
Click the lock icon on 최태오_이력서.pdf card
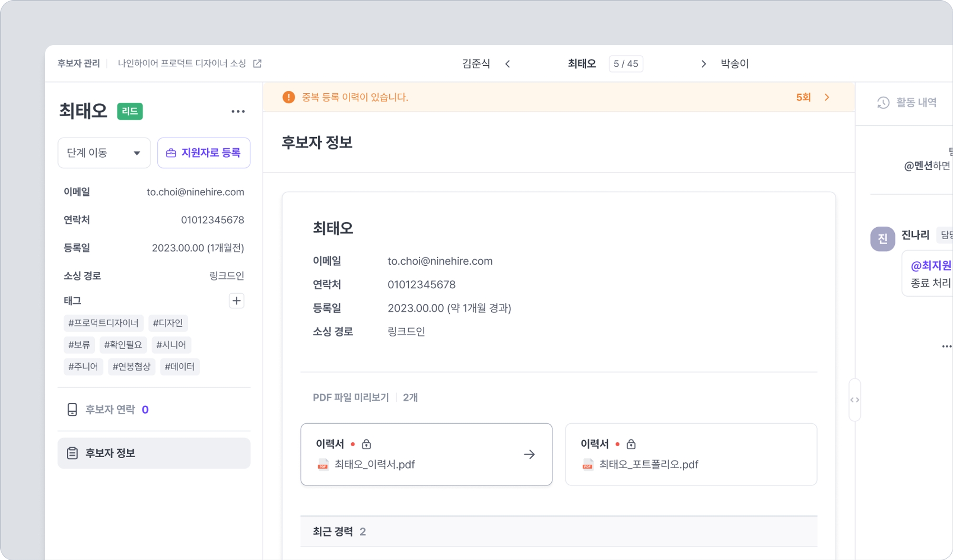pos(366,444)
